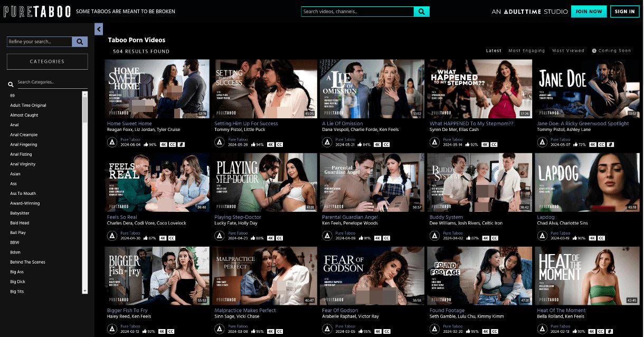This screenshot has height=337, width=644.
Task: Select the Babysitter category
Action: pyautogui.click(x=20, y=213)
